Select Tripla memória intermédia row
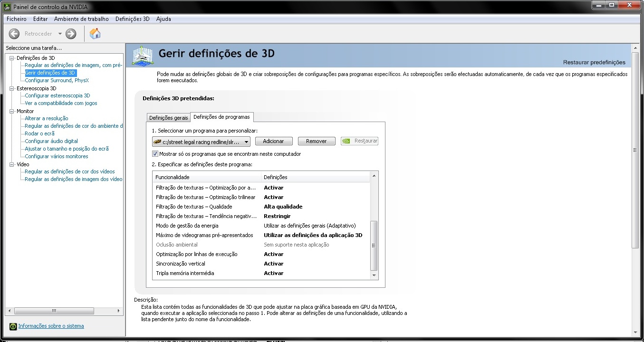This screenshot has width=644, height=342. click(x=261, y=273)
